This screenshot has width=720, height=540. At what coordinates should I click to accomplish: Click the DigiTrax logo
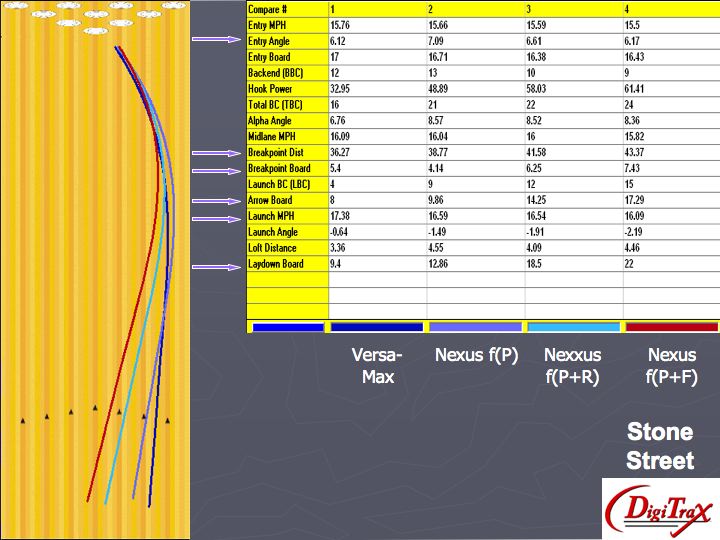coord(658,510)
